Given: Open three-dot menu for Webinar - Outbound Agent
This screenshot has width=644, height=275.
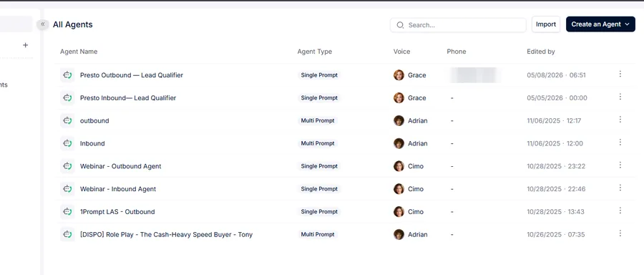Looking at the screenshot, I should (620, 165).
